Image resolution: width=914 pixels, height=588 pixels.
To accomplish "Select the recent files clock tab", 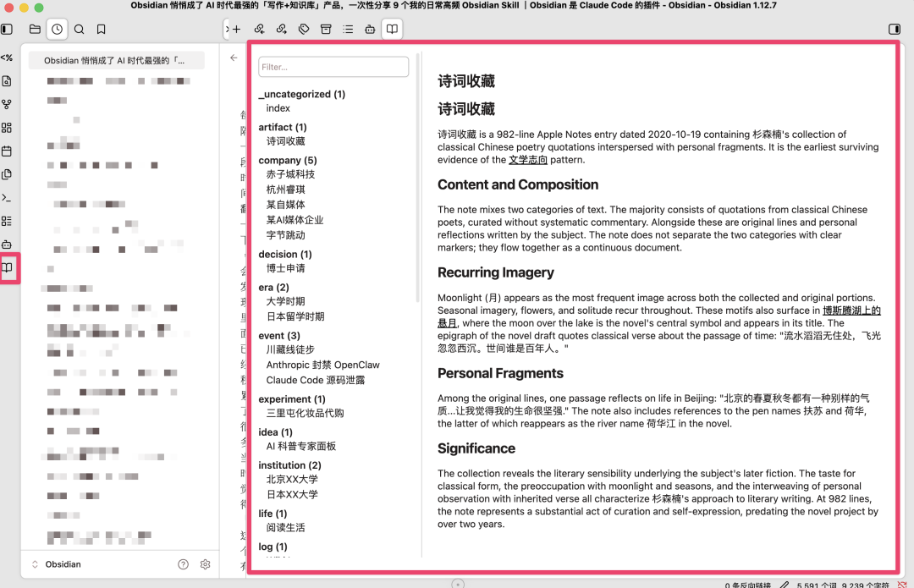I will (x=58, y=29).
